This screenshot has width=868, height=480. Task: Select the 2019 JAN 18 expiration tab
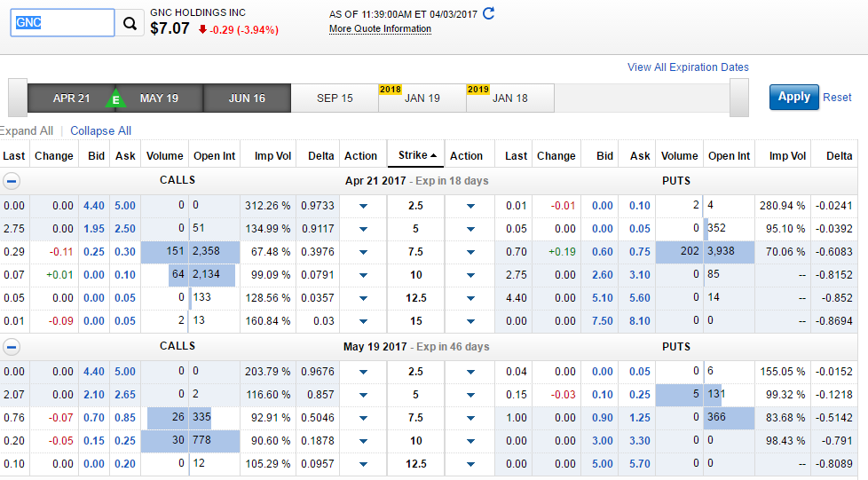509,98
